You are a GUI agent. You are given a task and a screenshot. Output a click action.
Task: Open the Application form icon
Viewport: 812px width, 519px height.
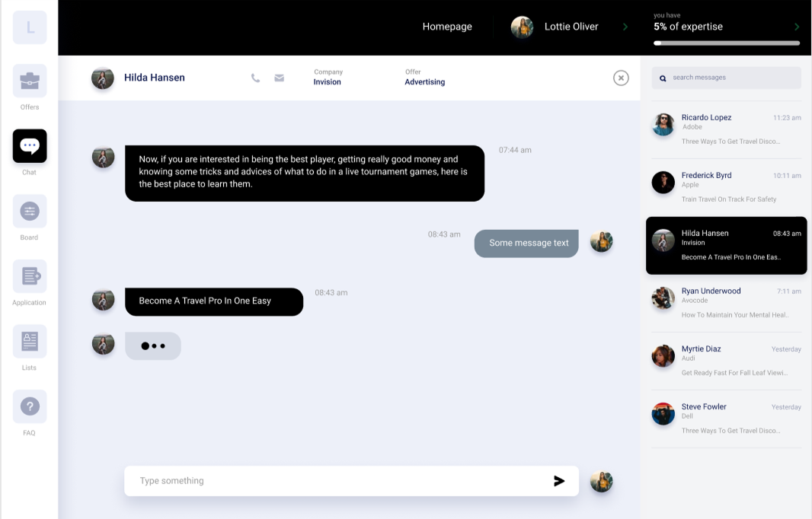tap(30, 276)
